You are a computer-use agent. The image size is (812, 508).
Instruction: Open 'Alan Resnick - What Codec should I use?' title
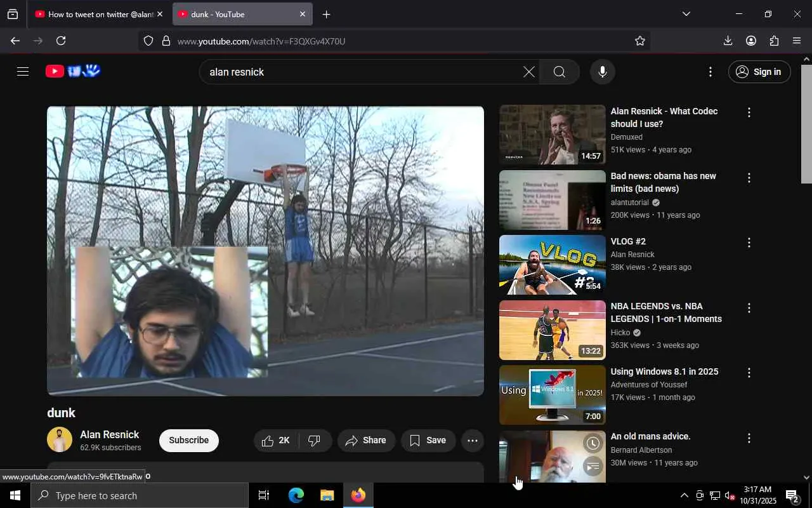coord(664,117)
